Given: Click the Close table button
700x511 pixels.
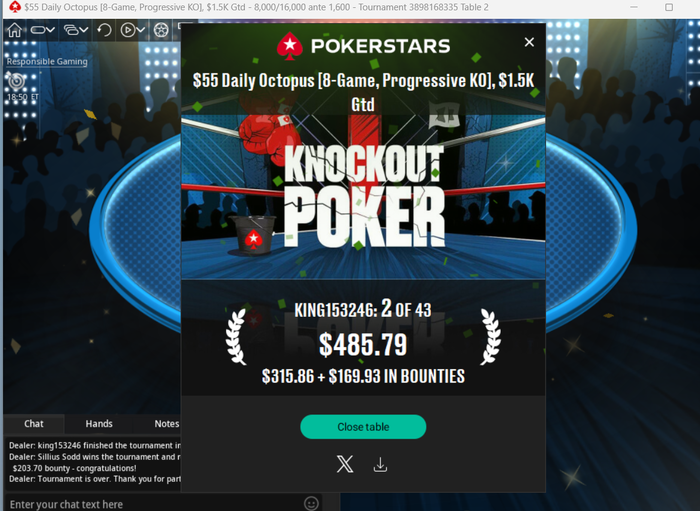Looking at the screenshot, I should (363, 427).
